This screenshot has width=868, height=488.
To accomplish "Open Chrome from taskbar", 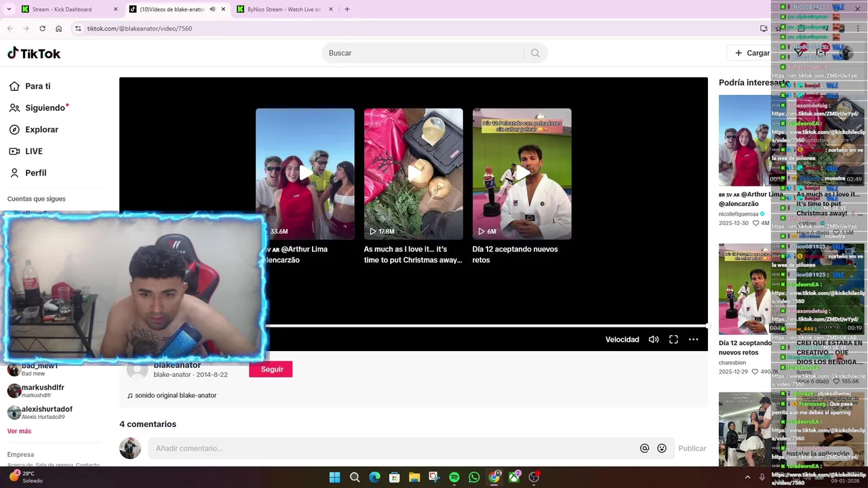I will click(494, 477).
